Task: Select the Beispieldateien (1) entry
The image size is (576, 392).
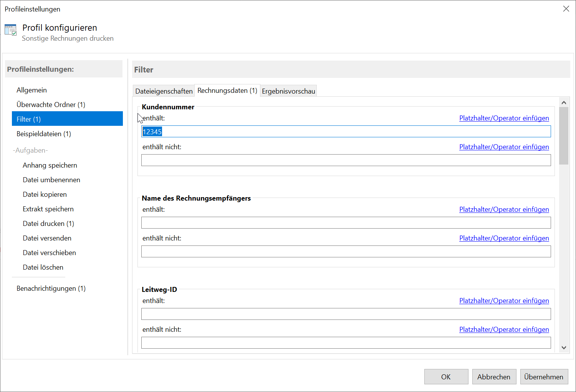Action: coord(44,134)
